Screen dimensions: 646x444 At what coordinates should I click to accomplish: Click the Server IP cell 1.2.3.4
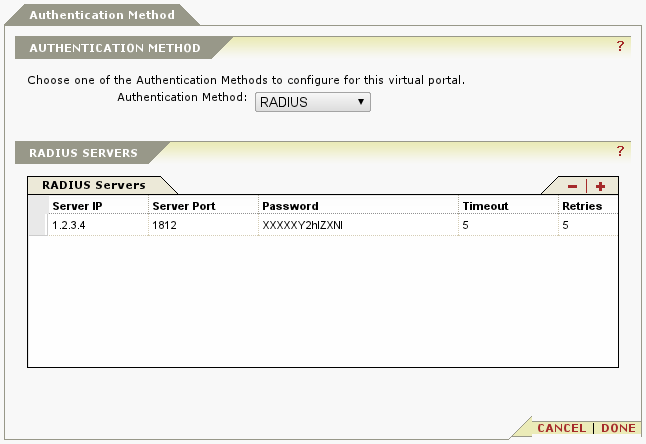98,225
